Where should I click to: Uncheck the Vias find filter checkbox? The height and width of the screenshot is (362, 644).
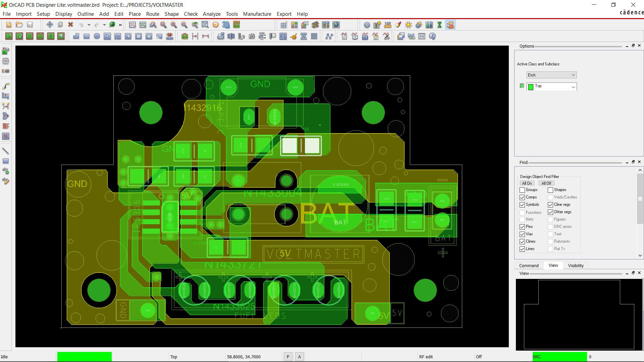point(522,234)
